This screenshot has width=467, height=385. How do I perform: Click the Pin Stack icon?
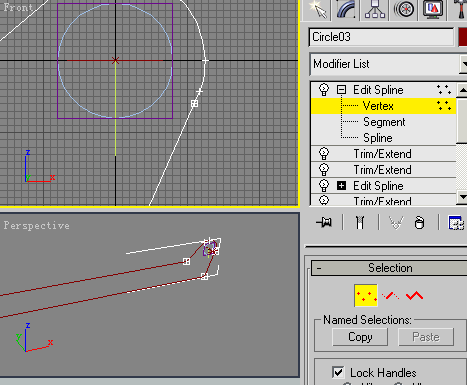(x=324, y=222)
